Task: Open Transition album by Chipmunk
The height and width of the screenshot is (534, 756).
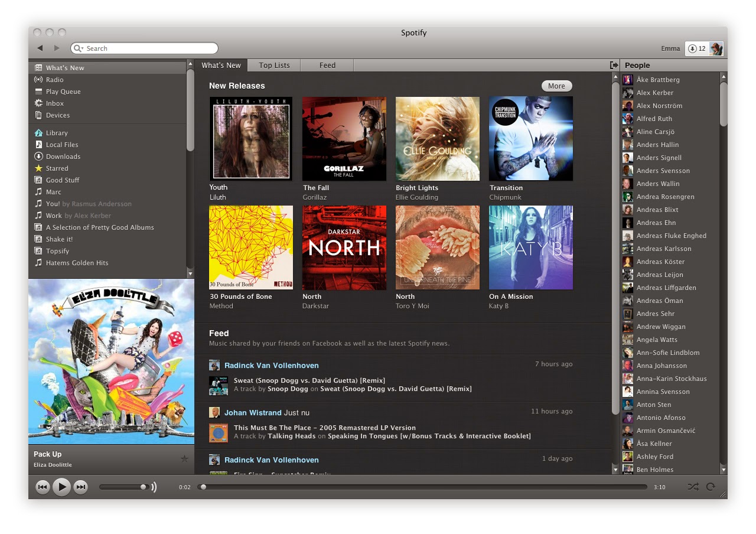Action: tap(531, 139)
